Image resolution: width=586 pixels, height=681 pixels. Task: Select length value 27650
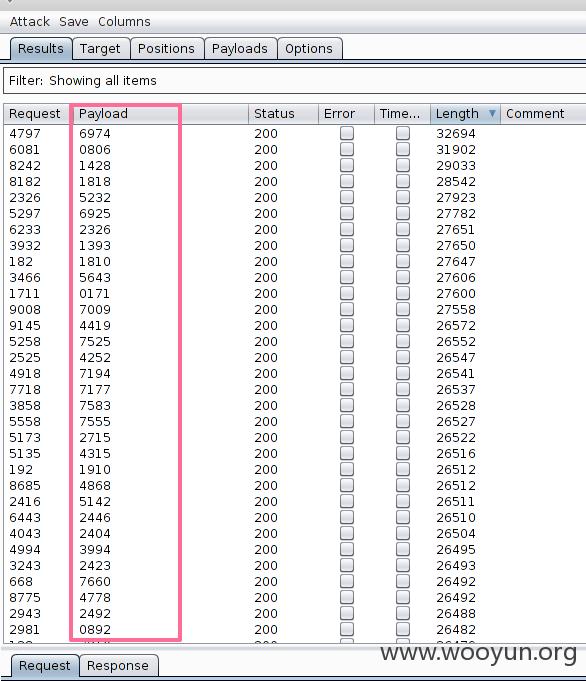[x=456, y=245]
